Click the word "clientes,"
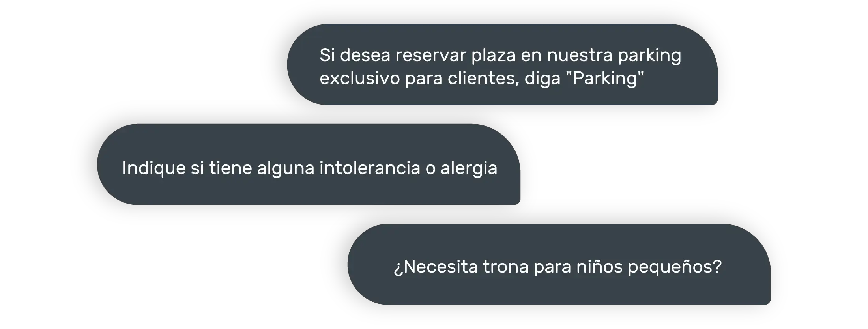Image resolution: width=868 pixels, height=329 pixels. (x=484, y=79)
